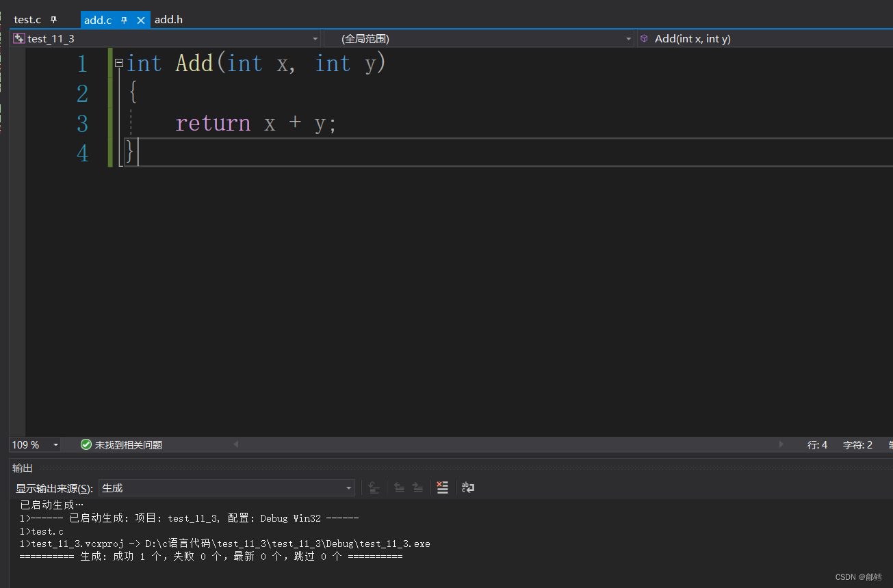Open the 显示输出来源 生成 dropdown
The width and height of the screenshot is (893, 588).
[227, 488]
